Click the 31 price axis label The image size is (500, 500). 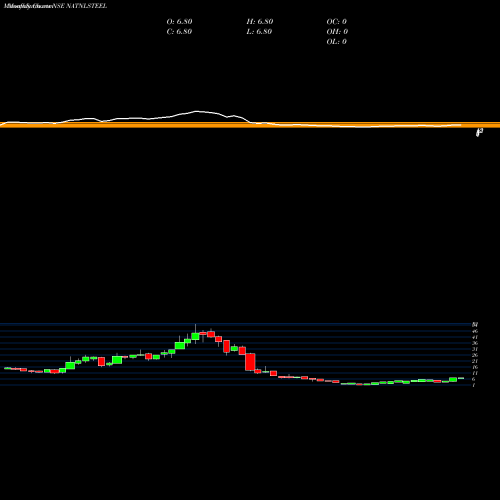pyautogui.click(x=475, y=349)
